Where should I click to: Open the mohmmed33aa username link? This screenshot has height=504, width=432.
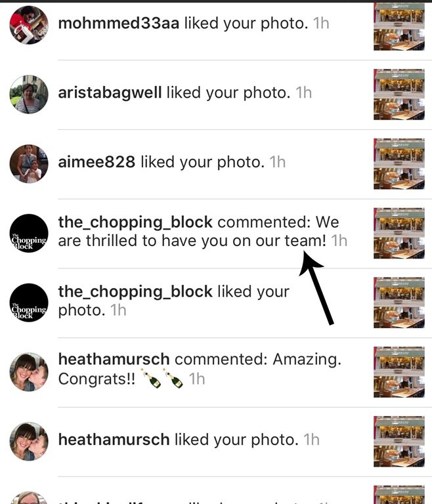point(118,23)
